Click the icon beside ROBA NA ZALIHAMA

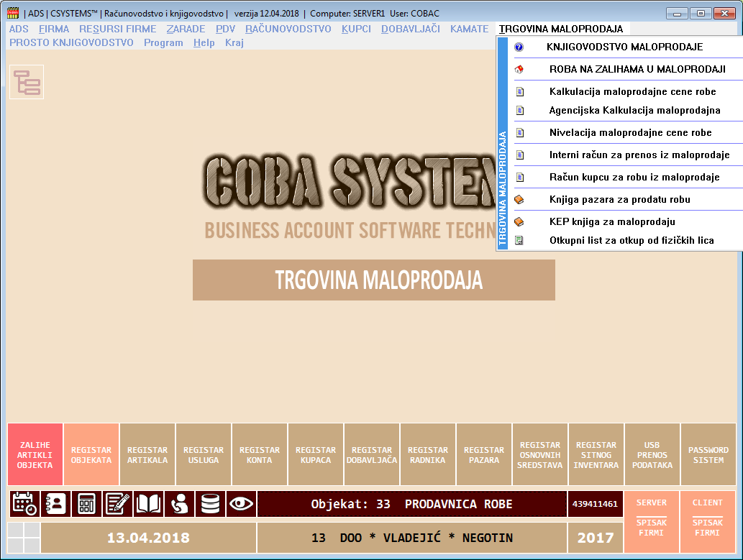(x=519, y=69)
